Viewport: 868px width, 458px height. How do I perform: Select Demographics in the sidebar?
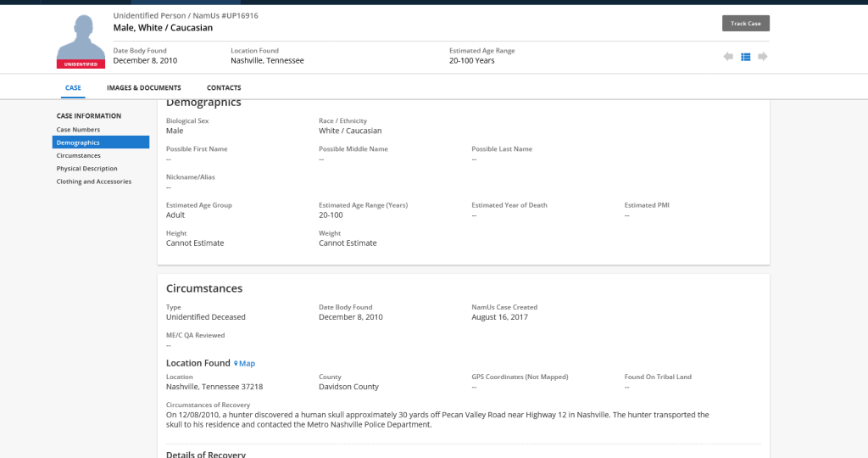point(78,142)
